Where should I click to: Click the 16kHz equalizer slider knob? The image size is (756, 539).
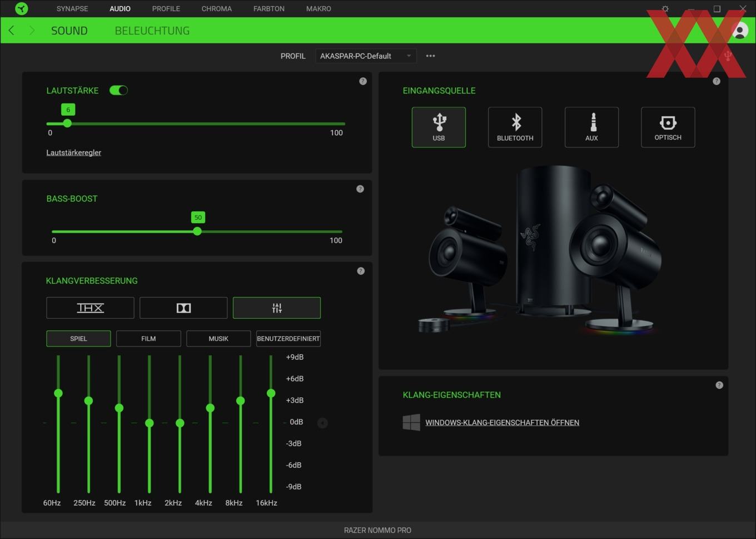[x=271, y=393]
